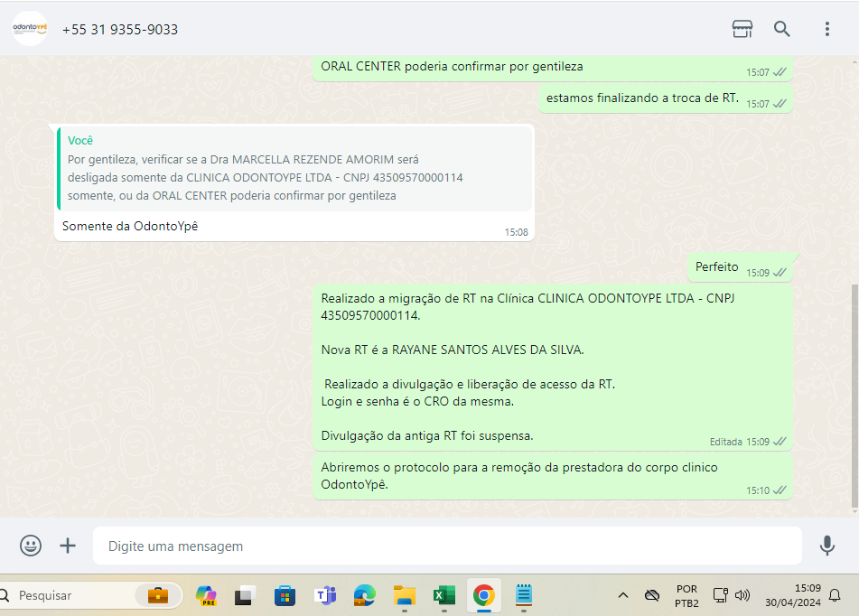
Task: Search within the conversation
Action: click(x=781, y=29)
